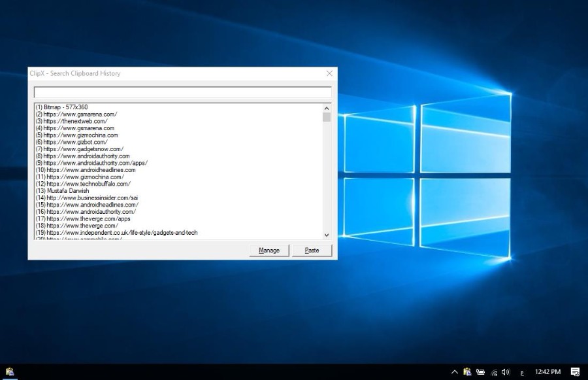This screenshot has height=380, width=588.
Task: Click the ClipX icon in the system tray
Action: click(467, 371)
